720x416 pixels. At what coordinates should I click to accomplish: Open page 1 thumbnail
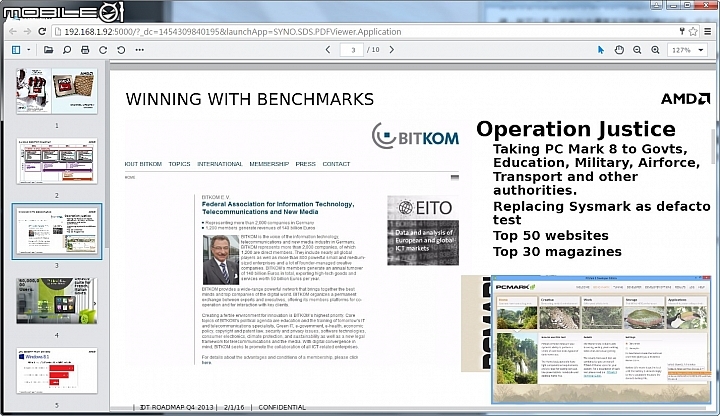[x=57, y=91]
